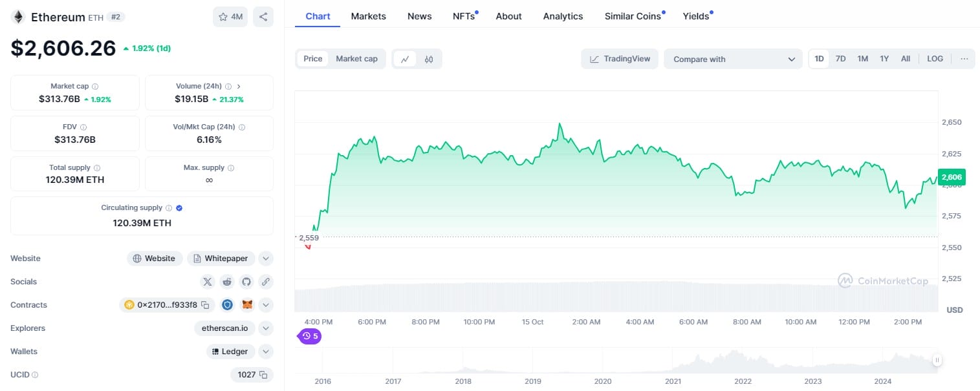
Task: Share Ethereum page via share icon
Action: pyautogui.click(x=263, y=17)
